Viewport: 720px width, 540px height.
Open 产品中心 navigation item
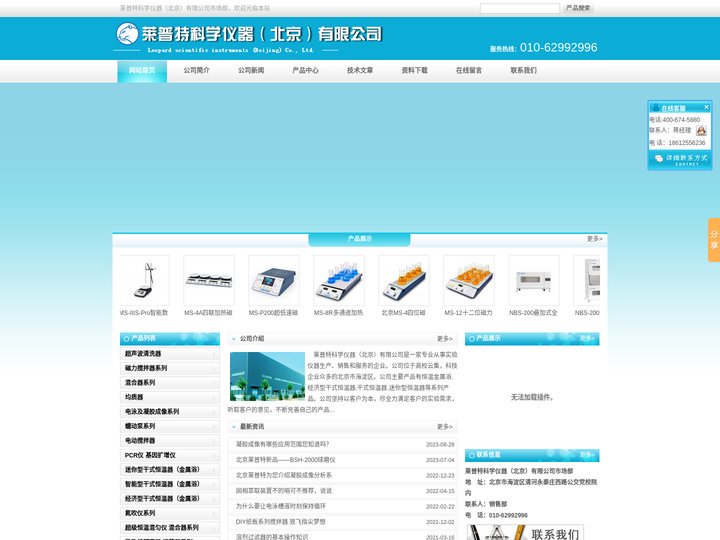305,70
